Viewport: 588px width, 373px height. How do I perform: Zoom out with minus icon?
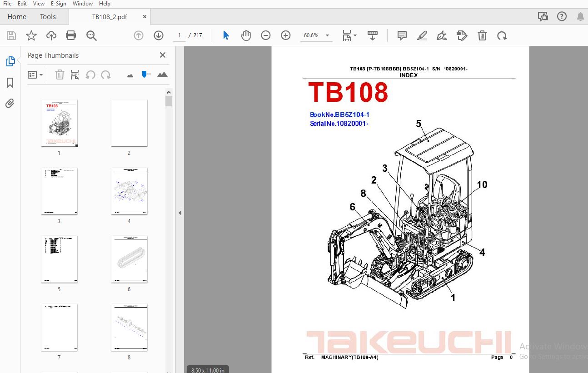pos(266,35)
